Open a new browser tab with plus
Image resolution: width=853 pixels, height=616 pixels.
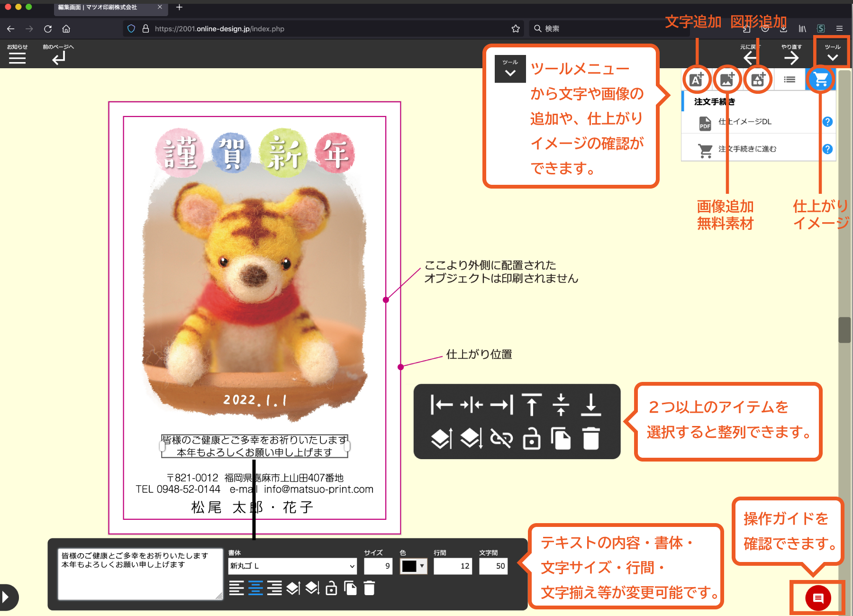coord(179,7)
